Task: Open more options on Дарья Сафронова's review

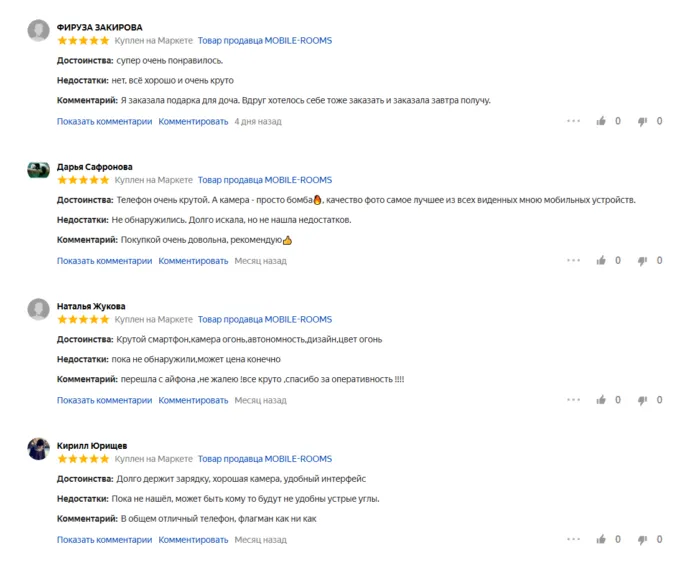Action: (x=573, y=261)
